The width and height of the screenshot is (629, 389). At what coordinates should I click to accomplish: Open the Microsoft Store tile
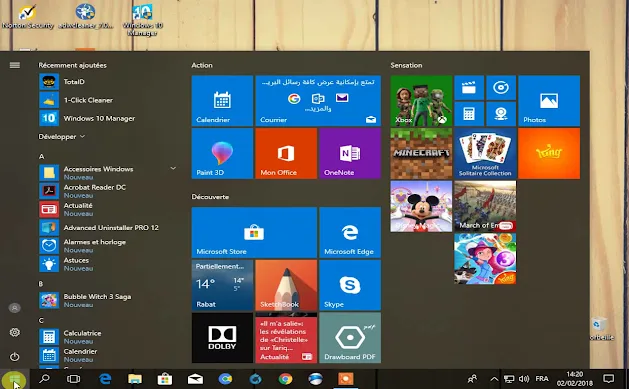(x=254, y=232)
